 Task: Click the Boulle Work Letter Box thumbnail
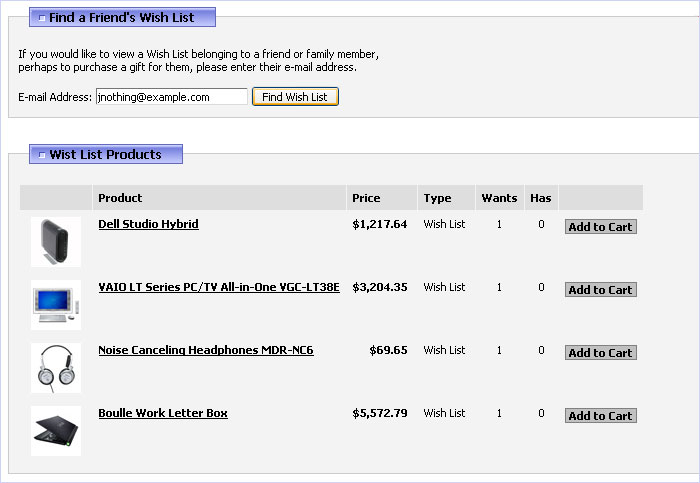click(56, 431)
